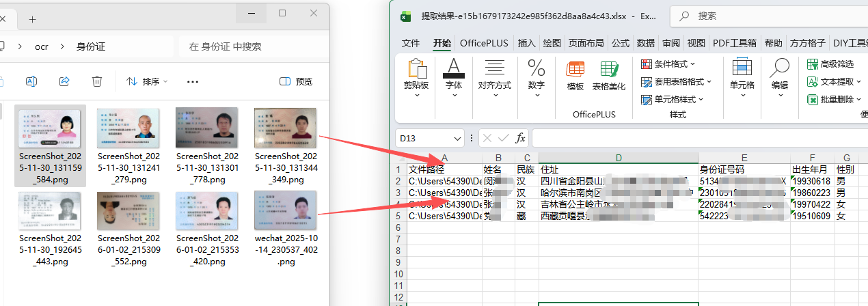Click the 文件路径 header cell

[x=444, y=169]
